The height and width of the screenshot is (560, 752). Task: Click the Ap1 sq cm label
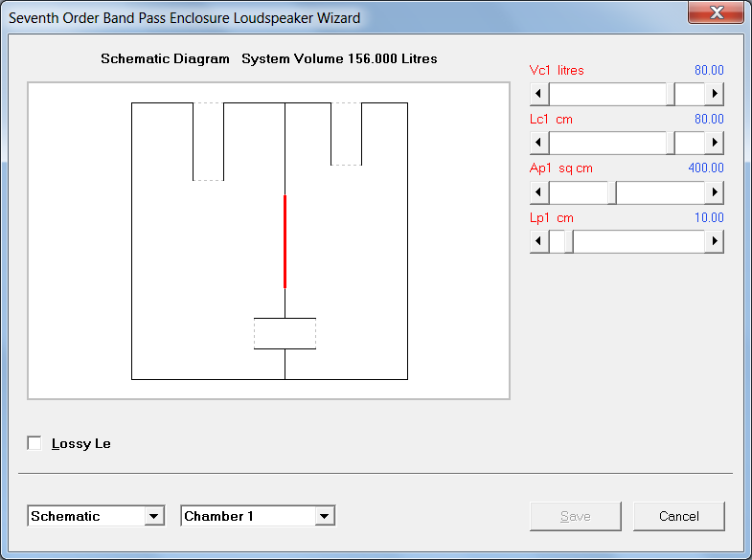[x=561, y=168]
